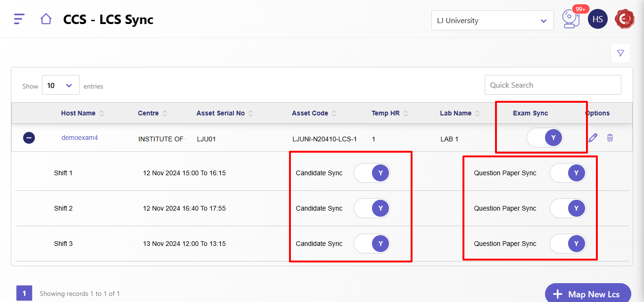Click the Map New Lcs button
The image size is (644, 302).
coord(587,294)
